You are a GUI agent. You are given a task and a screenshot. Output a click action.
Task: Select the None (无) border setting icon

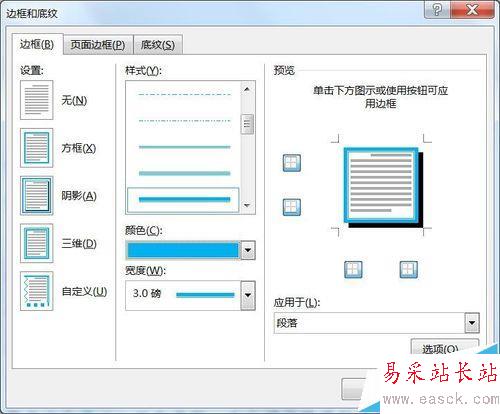pos(37,100)
